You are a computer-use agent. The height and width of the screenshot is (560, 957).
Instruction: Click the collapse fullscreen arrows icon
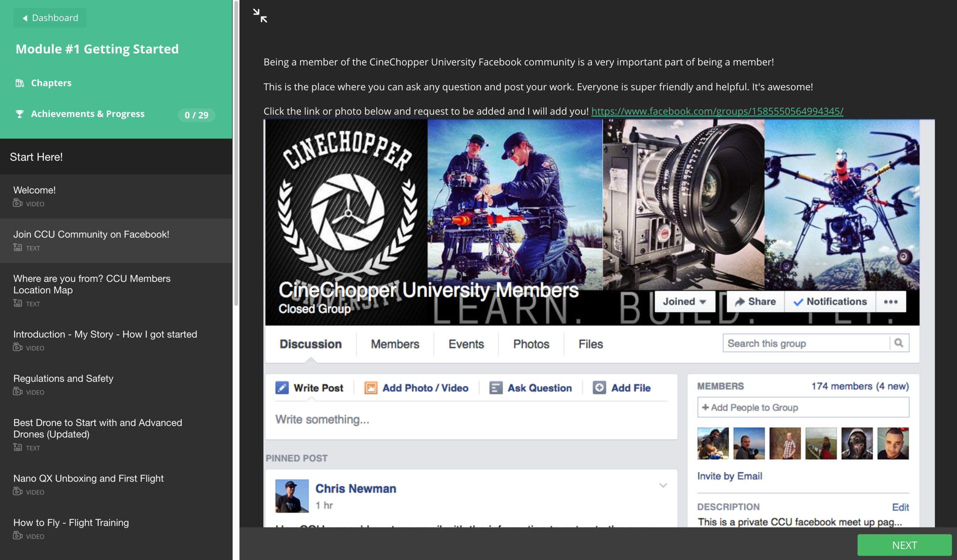pyautogui.click(x=260, y=16)
